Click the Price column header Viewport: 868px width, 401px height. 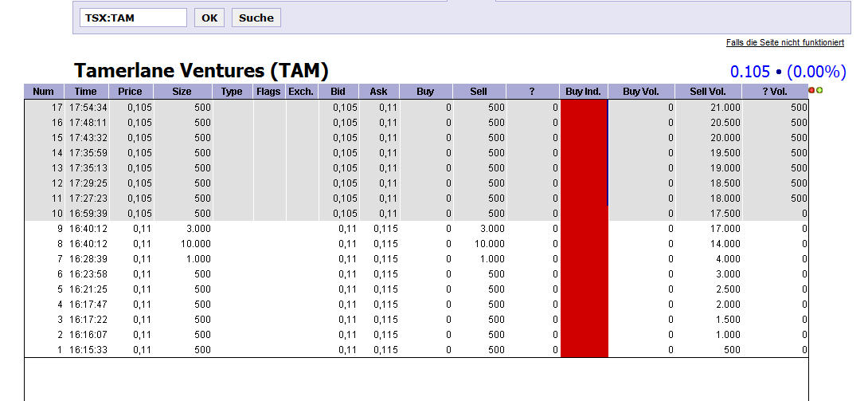pos(130,92)
